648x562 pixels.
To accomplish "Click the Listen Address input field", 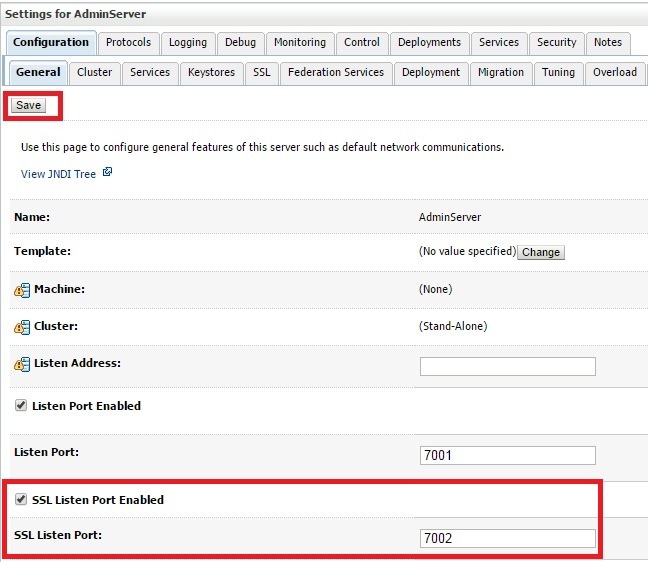I will pyautogui.click(x=507, y=366).
